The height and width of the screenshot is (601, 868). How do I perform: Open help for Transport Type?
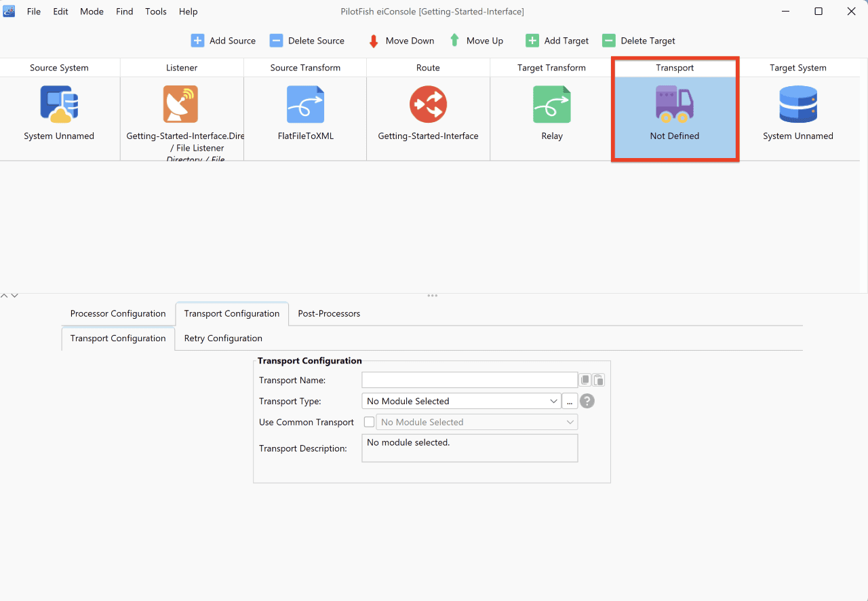click(587, 401)
